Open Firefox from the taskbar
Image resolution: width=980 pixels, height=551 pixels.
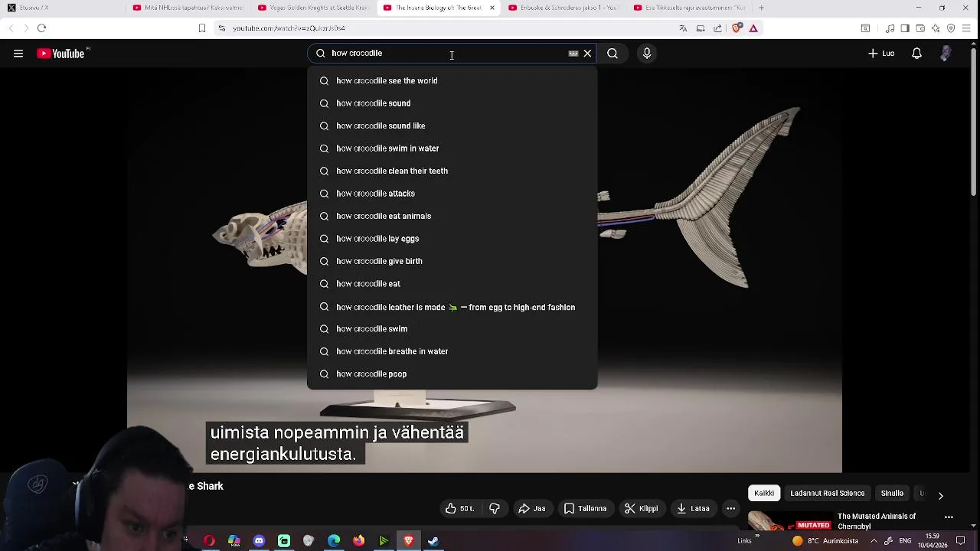[x=358, y=541]
